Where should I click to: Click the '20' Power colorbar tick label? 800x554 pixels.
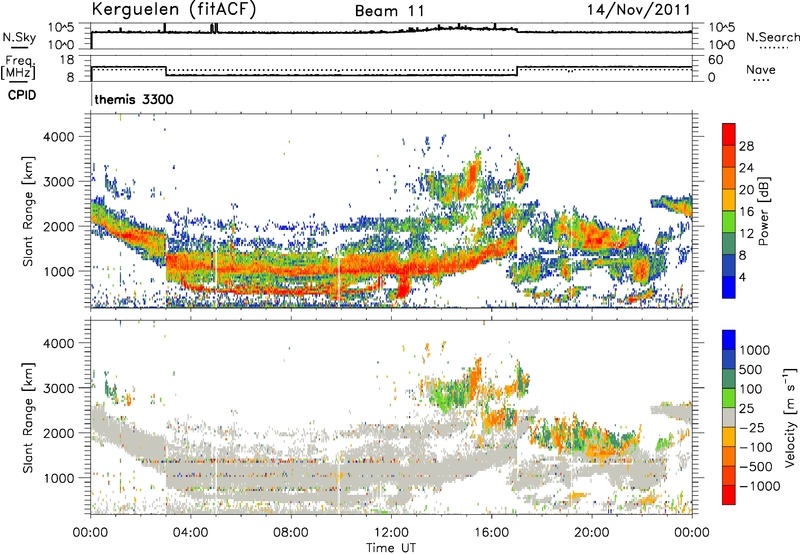coord(746,190)
